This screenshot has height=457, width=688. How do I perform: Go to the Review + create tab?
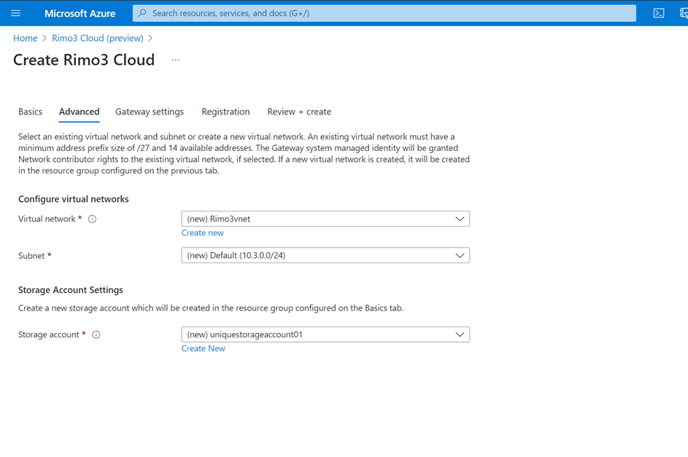(x=299, y=112)
